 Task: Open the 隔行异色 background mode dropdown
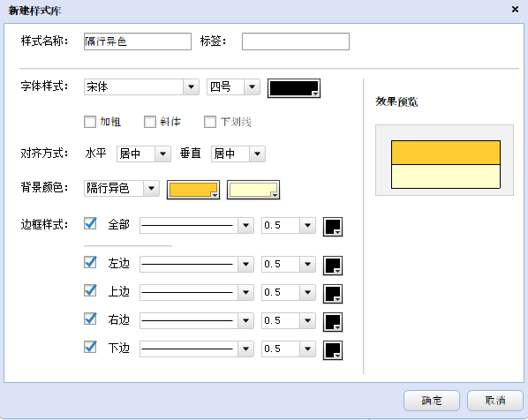pos(122,188)
